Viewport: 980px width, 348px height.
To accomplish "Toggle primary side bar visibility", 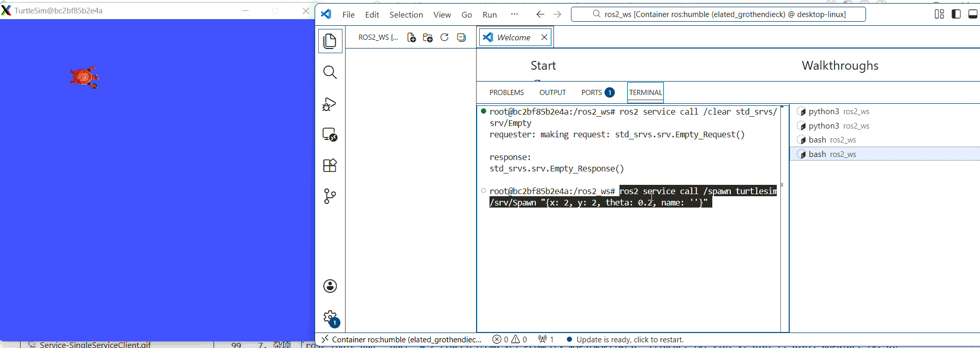I will pyautogui.click(x=956, y=14).
